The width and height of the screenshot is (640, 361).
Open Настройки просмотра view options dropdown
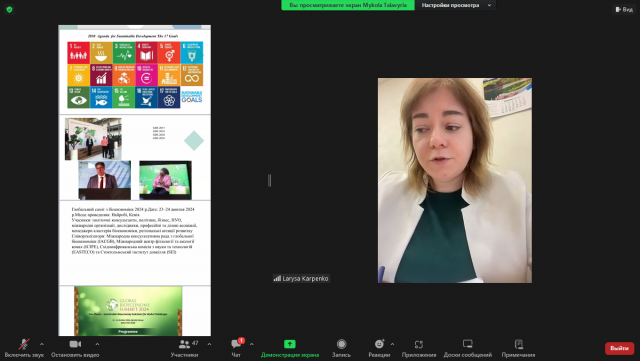click(456, 5)
